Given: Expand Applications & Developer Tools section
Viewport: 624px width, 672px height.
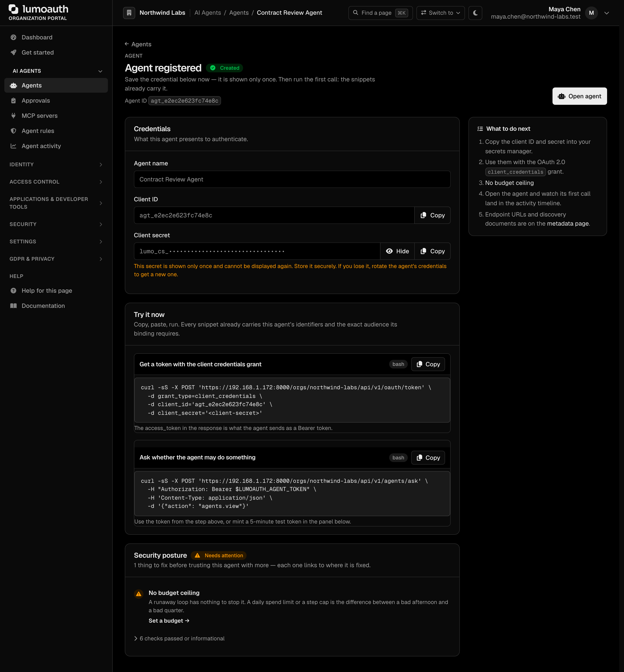Looking at the screenshot, I should pos(56,203).
